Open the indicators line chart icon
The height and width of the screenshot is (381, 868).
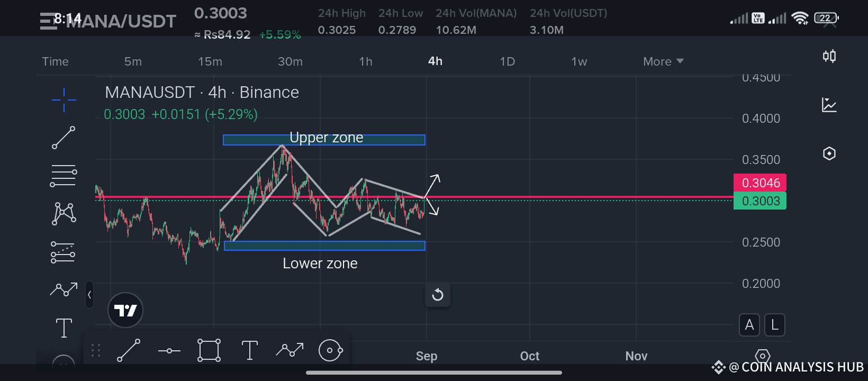pyautogui.click(x=829, y=105)
